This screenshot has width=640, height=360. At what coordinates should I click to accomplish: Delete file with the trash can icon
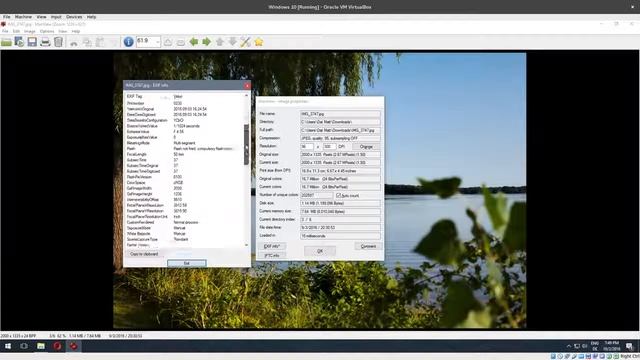(58, 42)
